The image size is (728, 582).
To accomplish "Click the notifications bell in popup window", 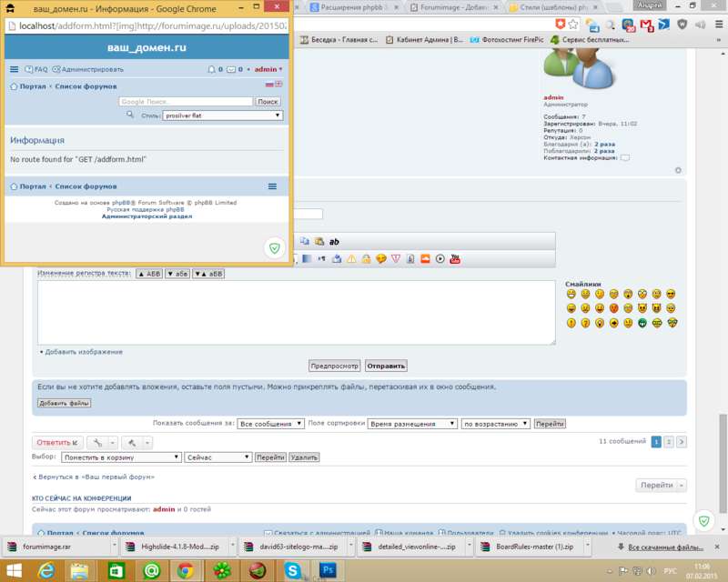I will pyautogui.click(x=211, y=69).
